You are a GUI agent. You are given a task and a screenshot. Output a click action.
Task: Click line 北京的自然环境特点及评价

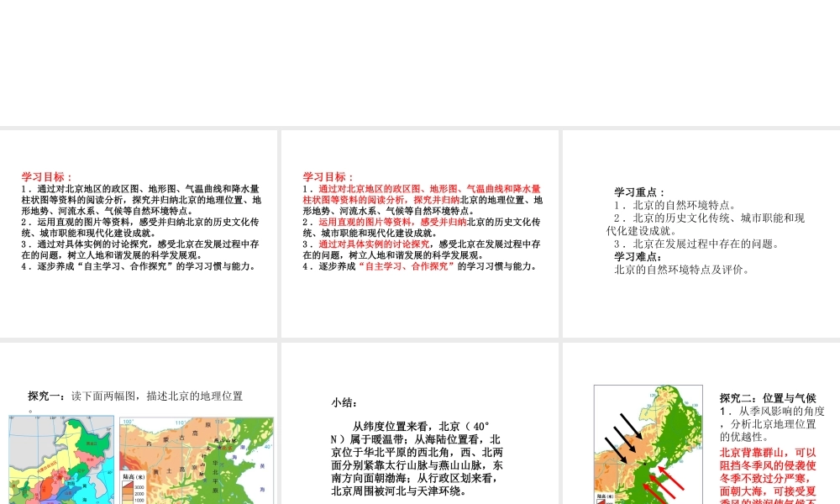coord(681,270)
